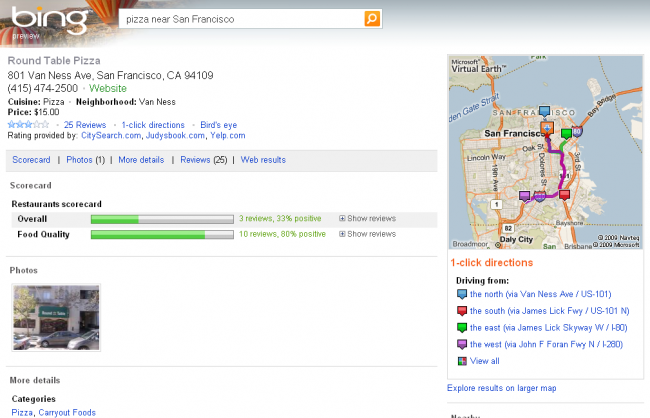Click green east pushpin in directions list
This screenshot has width=650, height=418.
[462, 328]
